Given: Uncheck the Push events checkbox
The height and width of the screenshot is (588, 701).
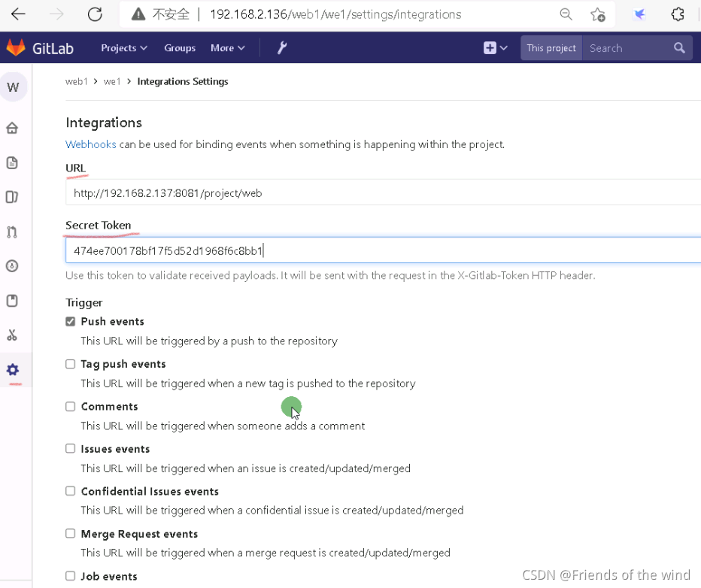Looking at the screenshot, I should point(70,322).
